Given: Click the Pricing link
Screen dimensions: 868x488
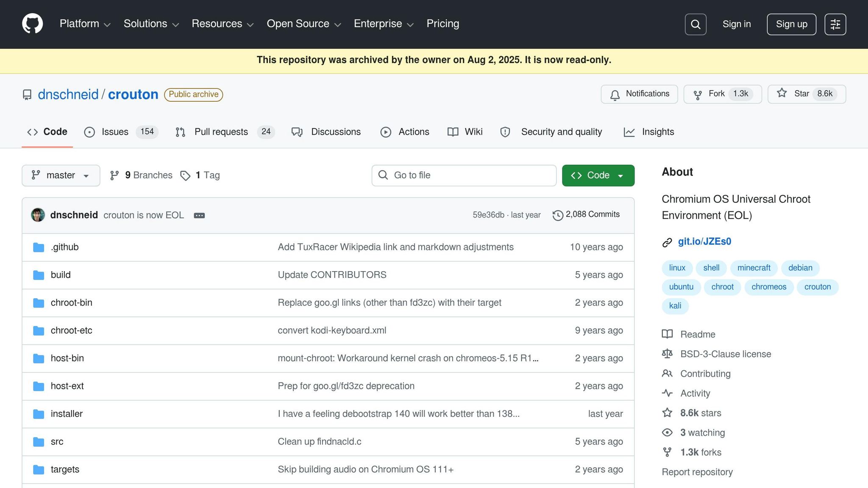Looking at the screenshot, I should (x=443, y=24).
